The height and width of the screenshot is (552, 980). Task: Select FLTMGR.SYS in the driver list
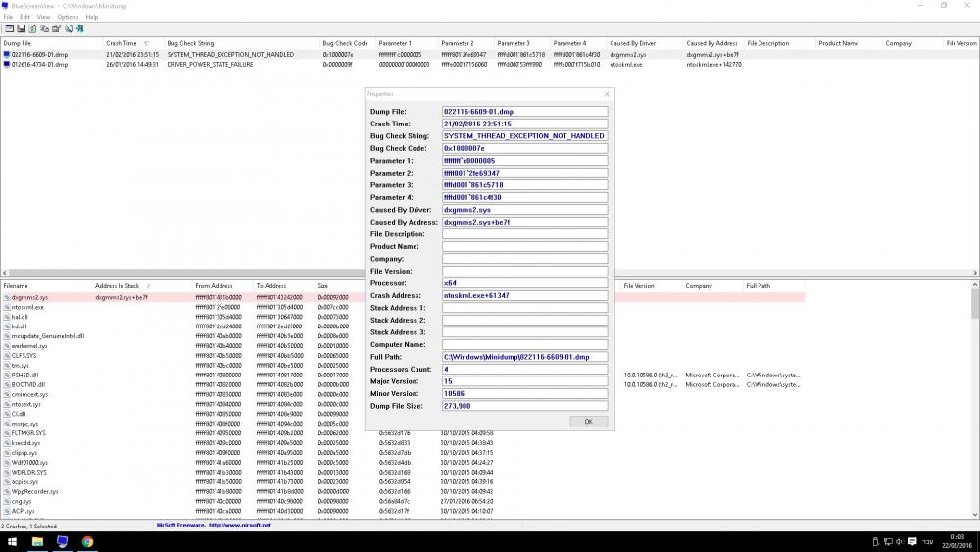coord(28,433)
